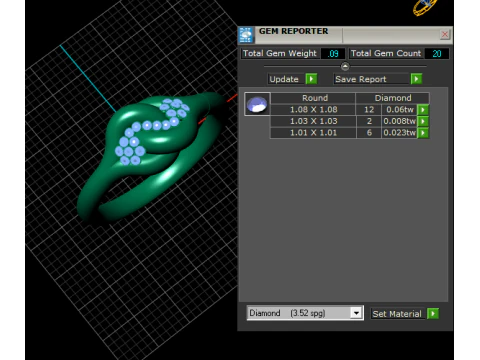The width and height of the screenshot is (480, 360).
Task: Click the 0.023tw weight cell
Action: [x=399, y=133]
